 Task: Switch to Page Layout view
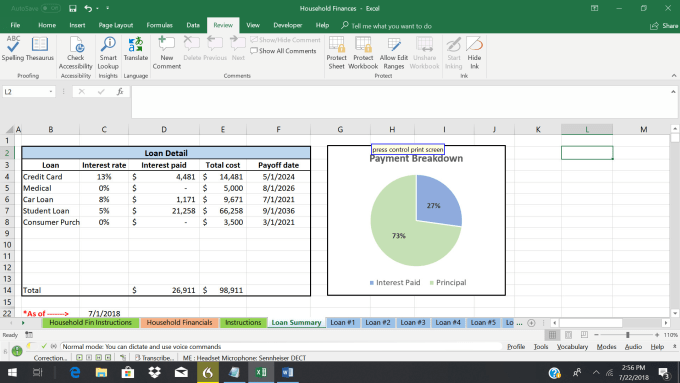(569, 335)
